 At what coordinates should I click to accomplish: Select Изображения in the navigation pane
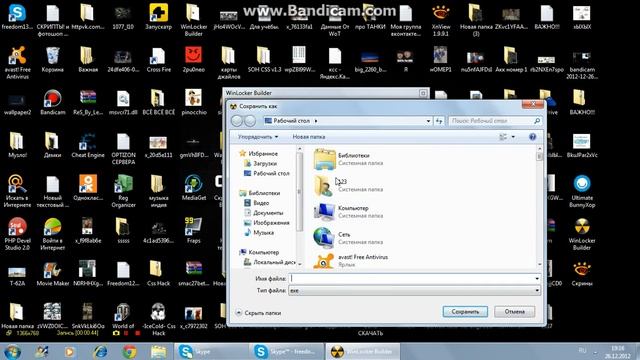pos(267,223)
